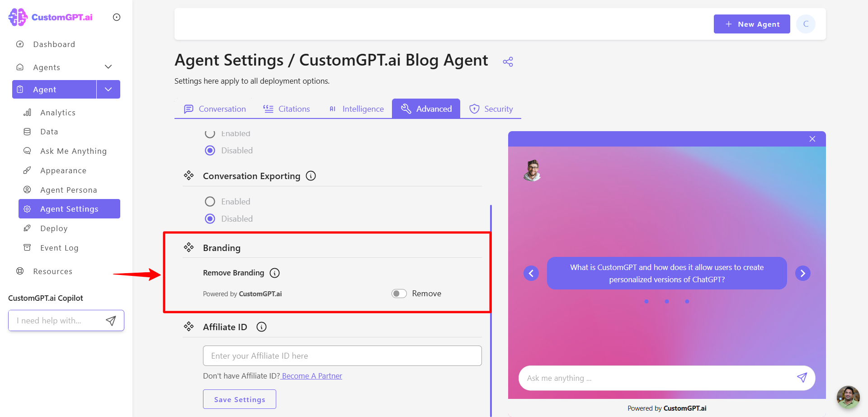This screenshot has height=417, width=868.
Task: Select the Agent sidebar button
Action: point(54,90)
